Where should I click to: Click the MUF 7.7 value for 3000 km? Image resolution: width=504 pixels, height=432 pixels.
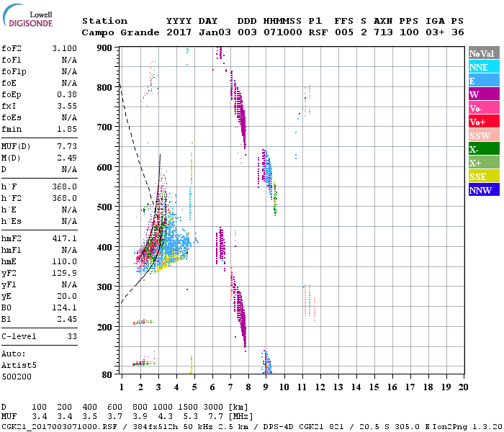point(216,417)
